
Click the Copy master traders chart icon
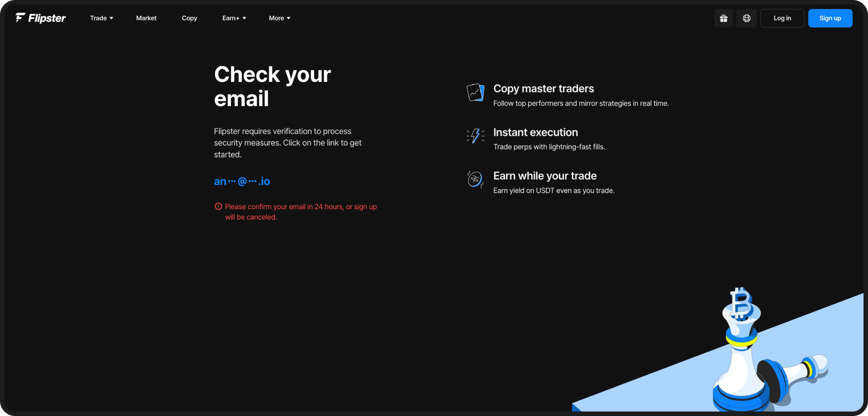[x=475, y=93]
